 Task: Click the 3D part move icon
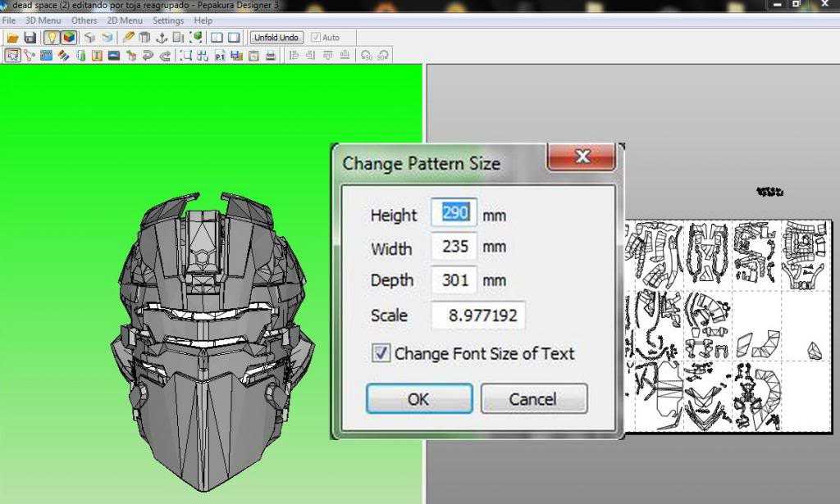point(130,55)
